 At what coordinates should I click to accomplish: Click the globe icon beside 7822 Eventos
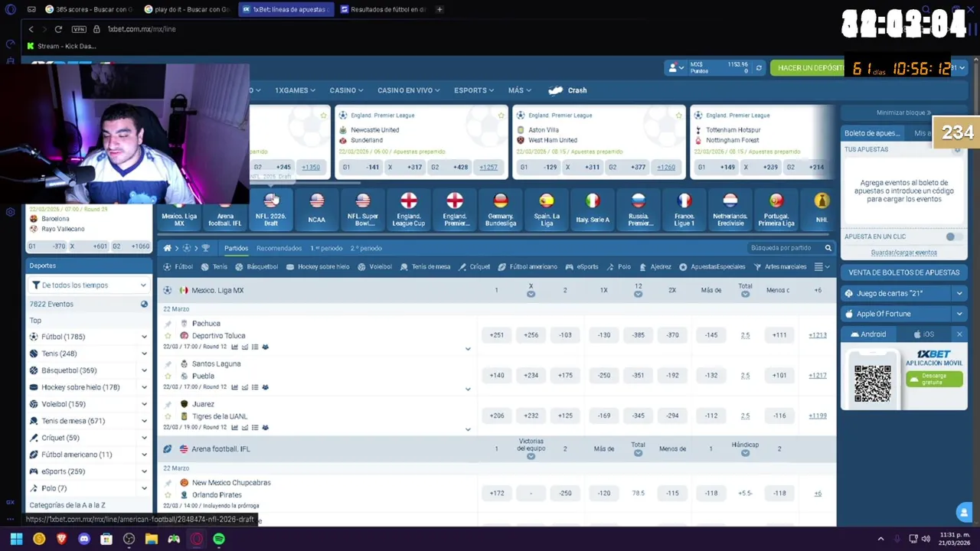(144, 305)
